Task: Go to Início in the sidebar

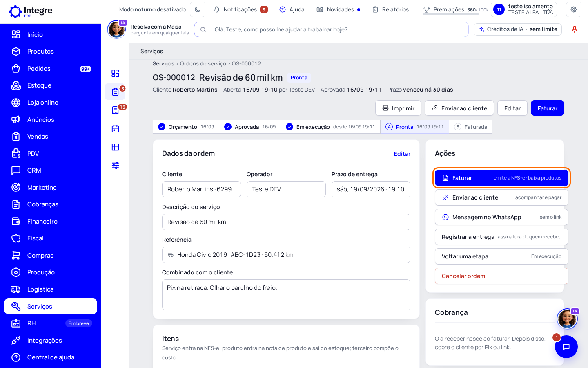Action: click(x=51, y=34)
